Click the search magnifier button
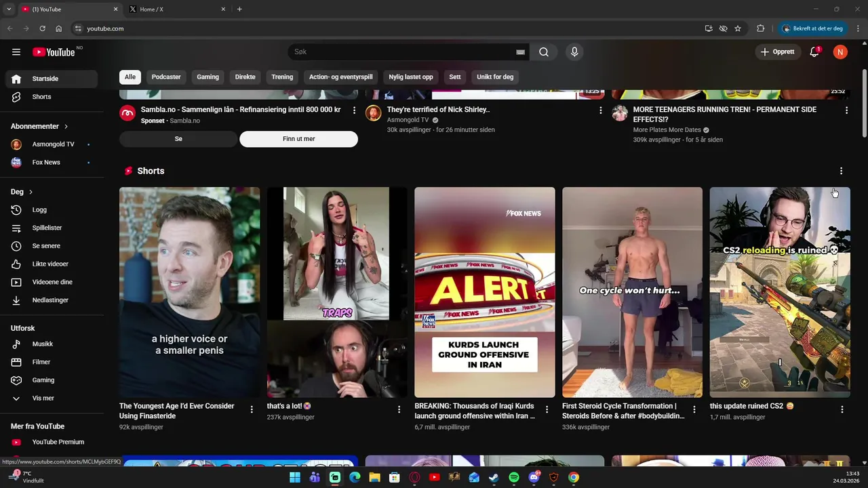This screenshot has height=488, width=868. (544, 52)
